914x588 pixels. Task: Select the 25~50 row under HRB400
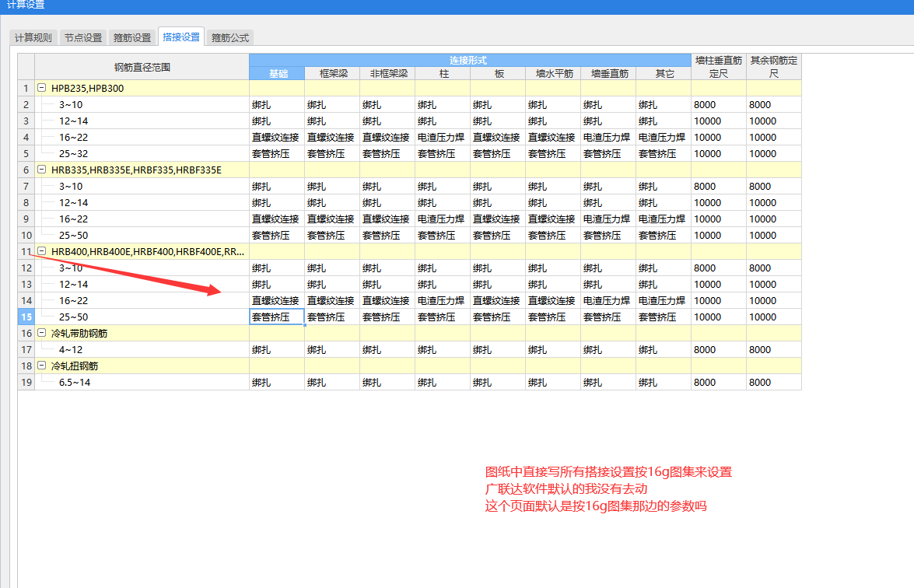click(142, 317)
